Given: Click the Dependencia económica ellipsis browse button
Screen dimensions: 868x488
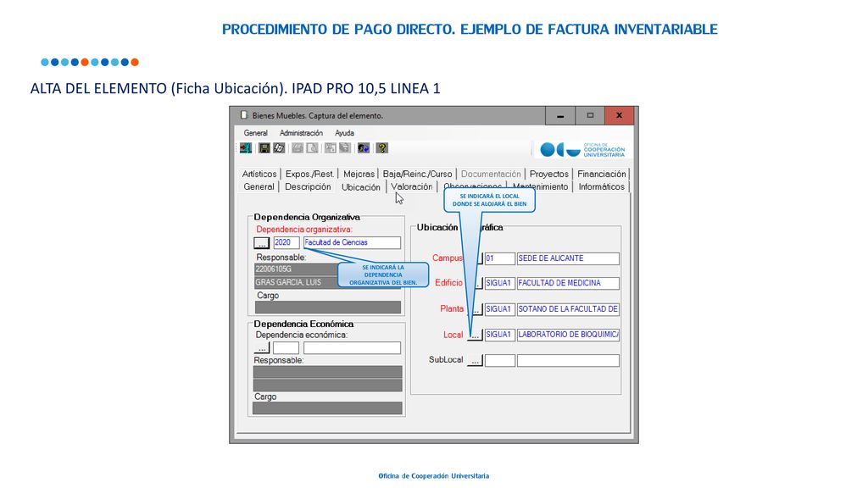Looking at the screenshot, I should pos(262,348).
